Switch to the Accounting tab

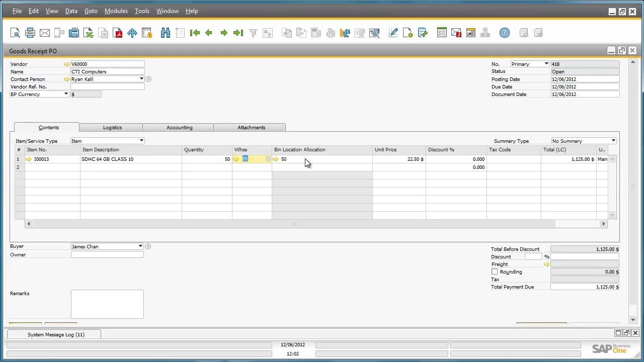(x=178, y=128)
